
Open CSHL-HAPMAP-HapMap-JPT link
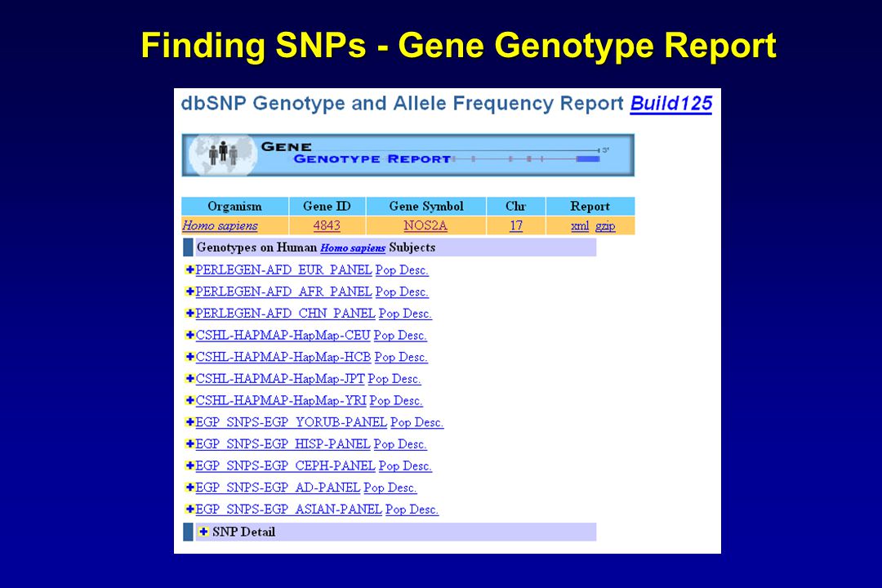[280, 379]
